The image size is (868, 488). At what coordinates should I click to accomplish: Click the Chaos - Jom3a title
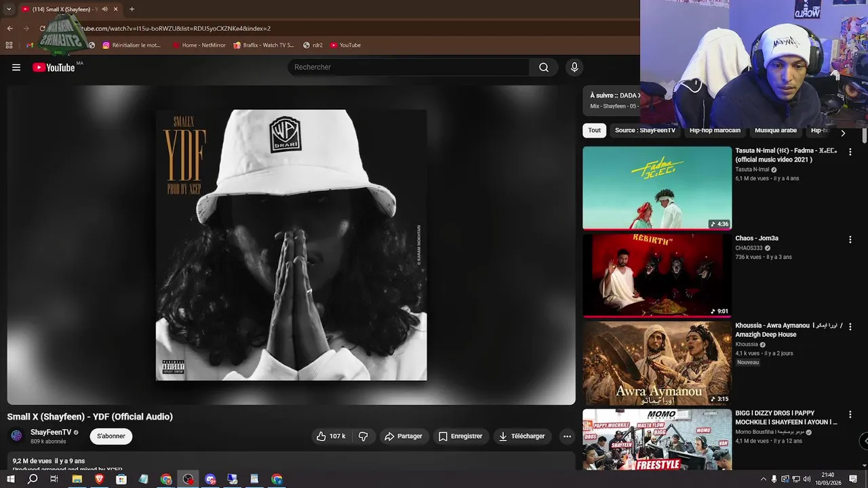[757, 239]
